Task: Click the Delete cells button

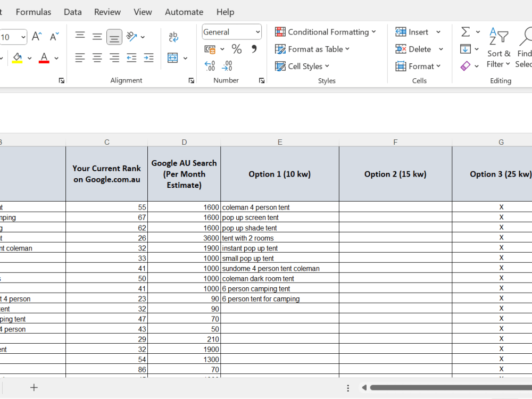Action: pos(413,49)
